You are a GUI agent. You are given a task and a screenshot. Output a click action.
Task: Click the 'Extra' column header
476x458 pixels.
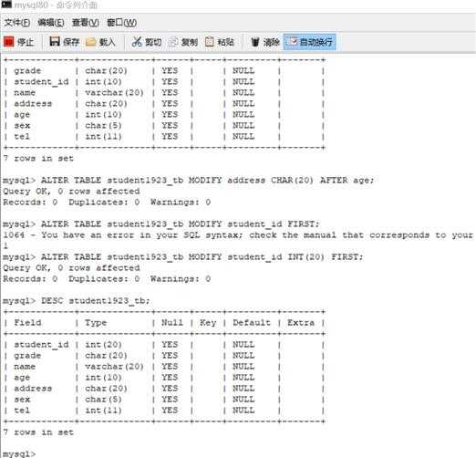(x=301, y=322)
